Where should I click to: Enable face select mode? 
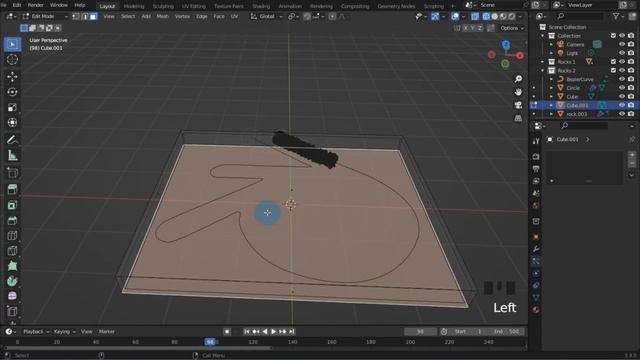tap(93, 16)
